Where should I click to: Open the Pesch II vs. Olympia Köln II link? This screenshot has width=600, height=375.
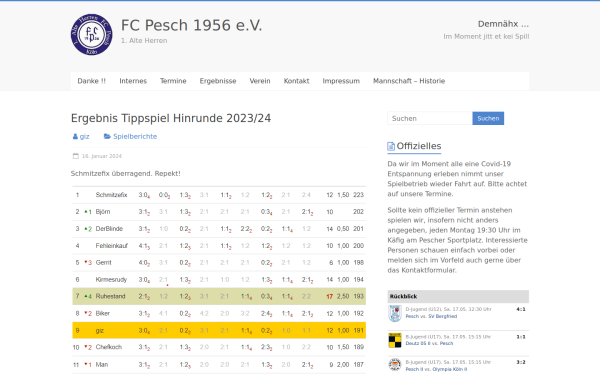click(436, 369)
